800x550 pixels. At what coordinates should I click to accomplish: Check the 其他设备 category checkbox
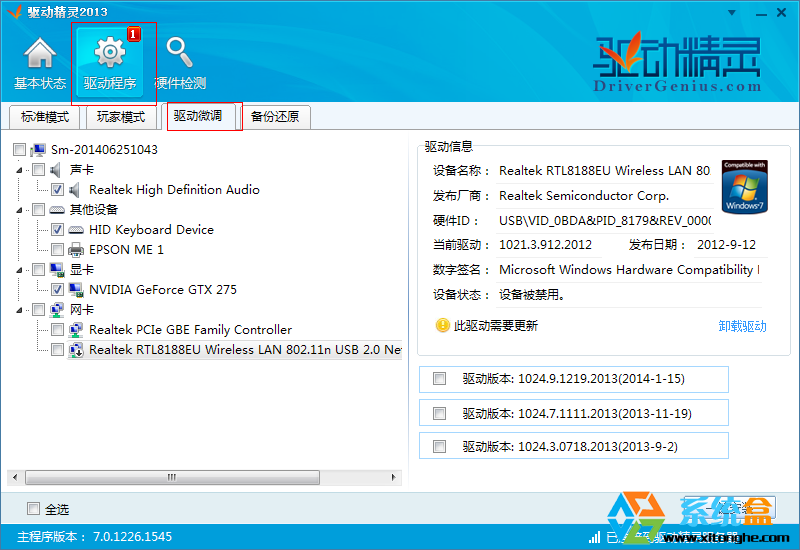coord(38,210)
